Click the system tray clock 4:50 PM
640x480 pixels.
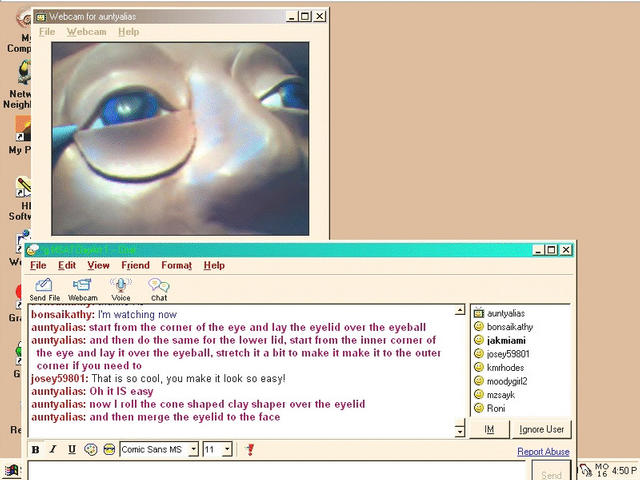coord(625,471)
